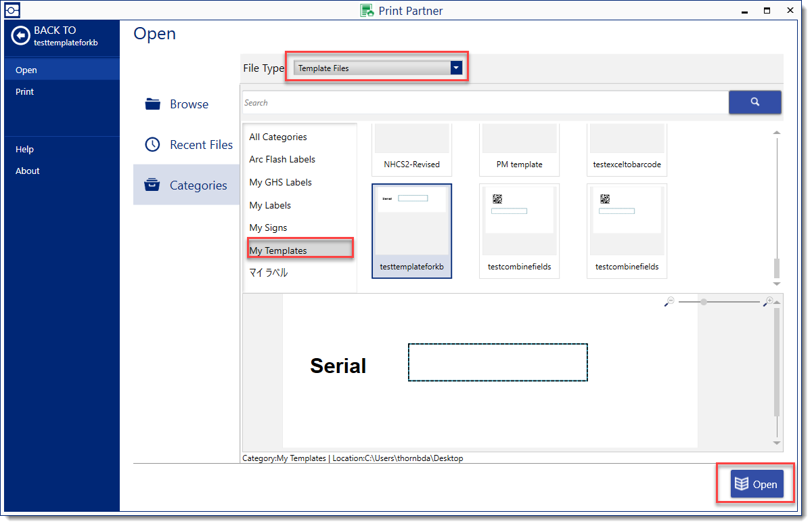Choose My GHS Labels category
This screenshot has height=526, width=812.
pyautogui.click(x=280, y=182)
